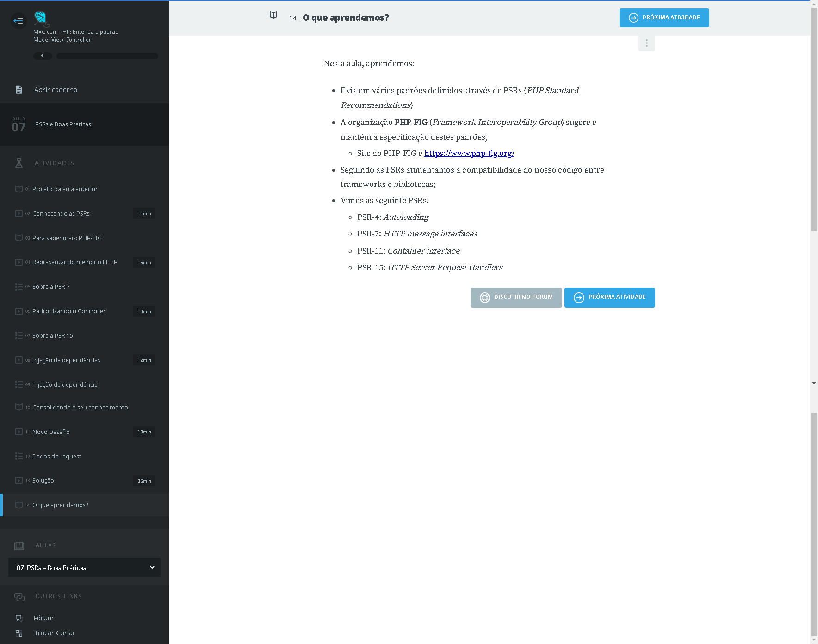Image resolution: width=818 pixels, height=644 pixels.
Task: Click the back arrow icon in sidebar
Action: [x=18, y=20]
